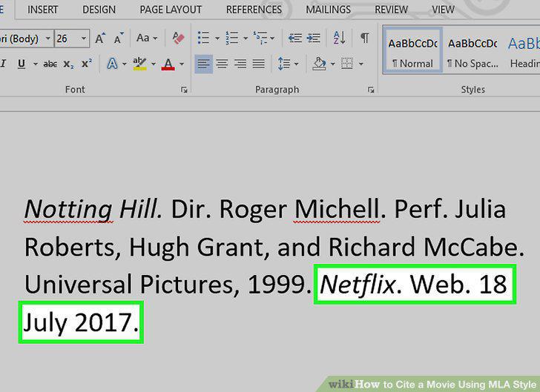This screenshot has width=540, height=392.
Task: Expand the line spacing dropdown arrow
Action: tap(296, 64)
